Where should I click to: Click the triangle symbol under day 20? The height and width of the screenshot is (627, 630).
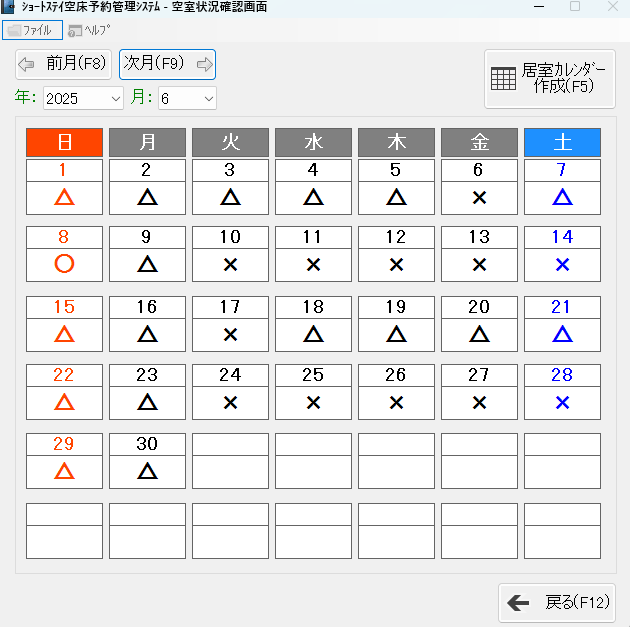point(479,334)
